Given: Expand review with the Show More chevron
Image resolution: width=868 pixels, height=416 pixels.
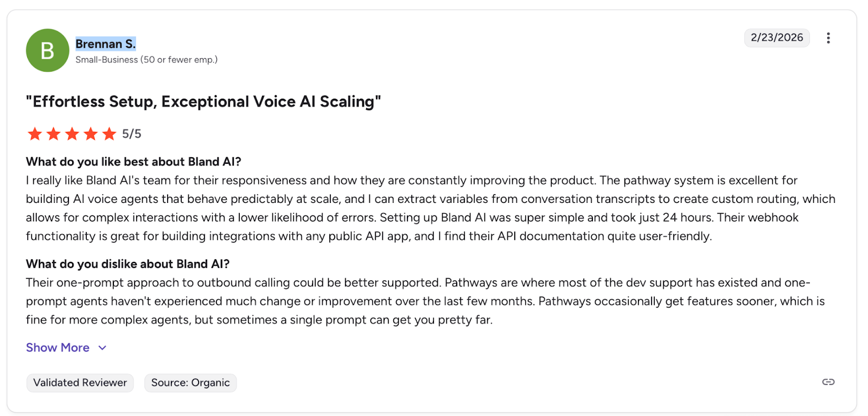Looking at the screenshot, I should [103, 348].
